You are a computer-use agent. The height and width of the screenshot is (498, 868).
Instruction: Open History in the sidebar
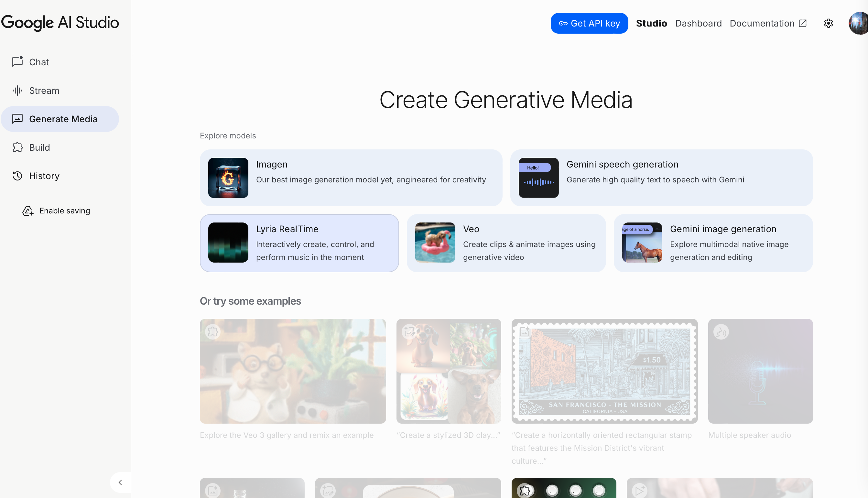coord(60,176)
